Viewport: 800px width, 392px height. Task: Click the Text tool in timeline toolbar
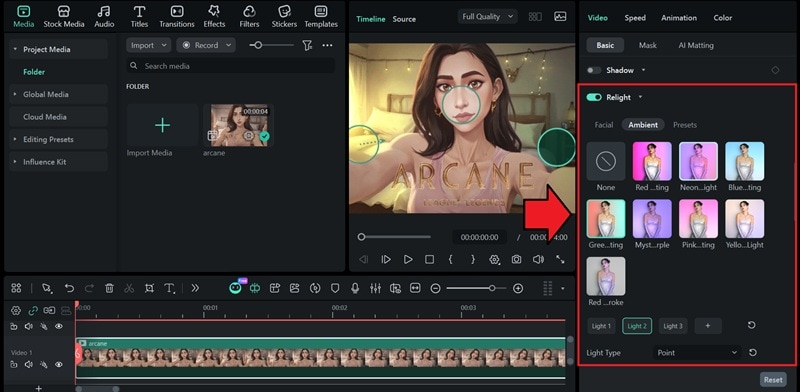pyautogui.click(x=169, y=288)
